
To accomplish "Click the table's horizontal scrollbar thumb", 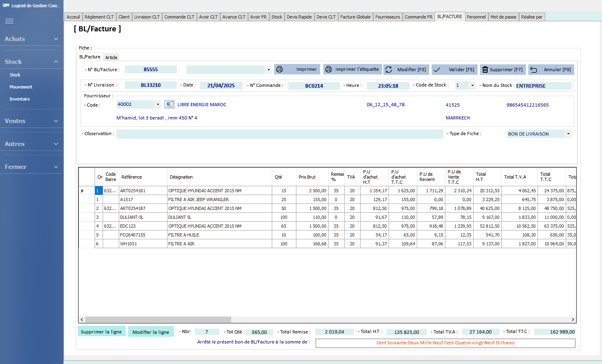I will pyautogui.click(x=158, y=319).
